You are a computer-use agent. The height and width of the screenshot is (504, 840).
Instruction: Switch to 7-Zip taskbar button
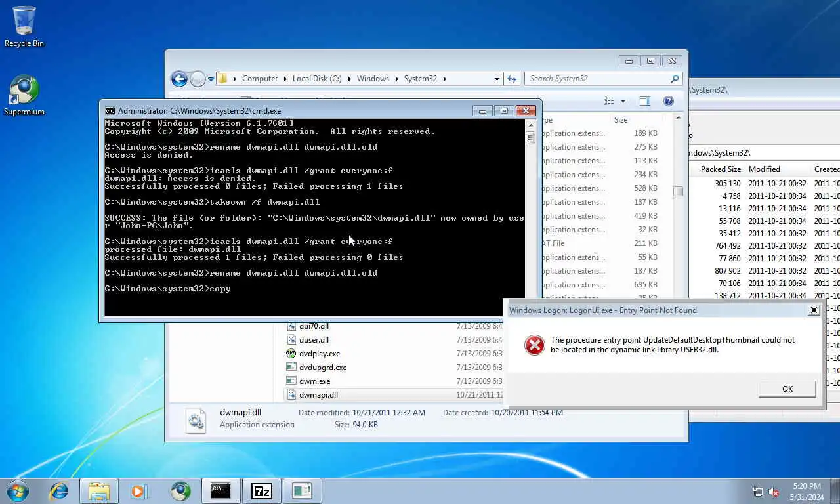(261, 491)
